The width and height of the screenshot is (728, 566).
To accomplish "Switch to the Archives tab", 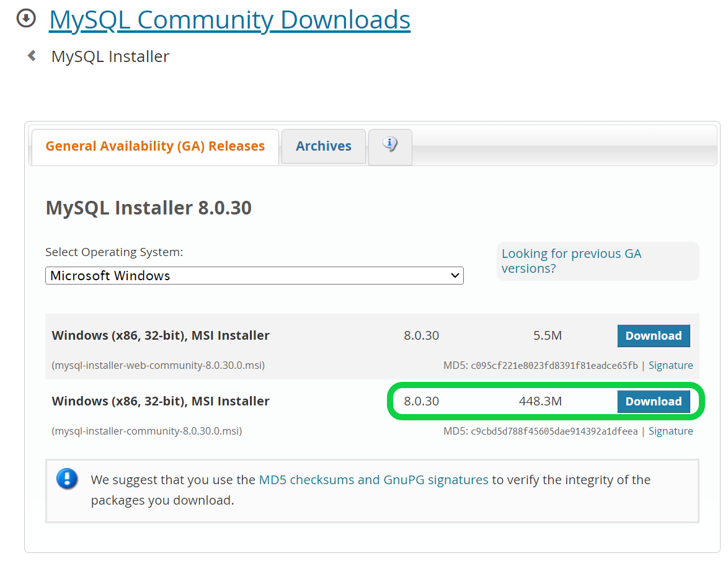I will (x=324, y=146).
